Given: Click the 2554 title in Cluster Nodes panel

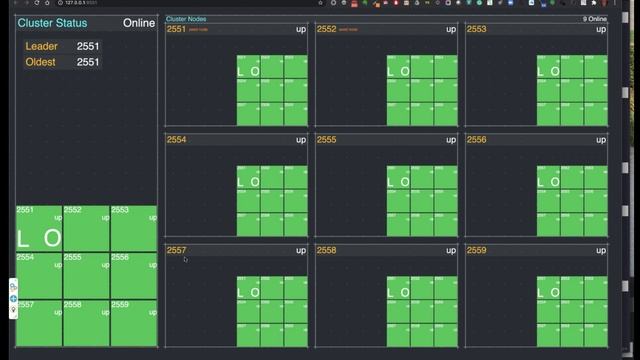Looking at the screenshot, I should [176, 140].
